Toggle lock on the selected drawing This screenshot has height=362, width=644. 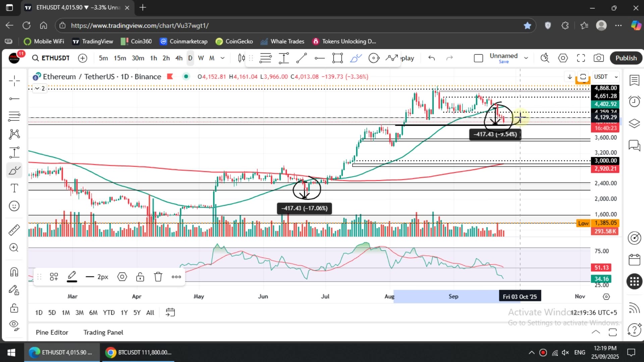click(x=140, y=277)
